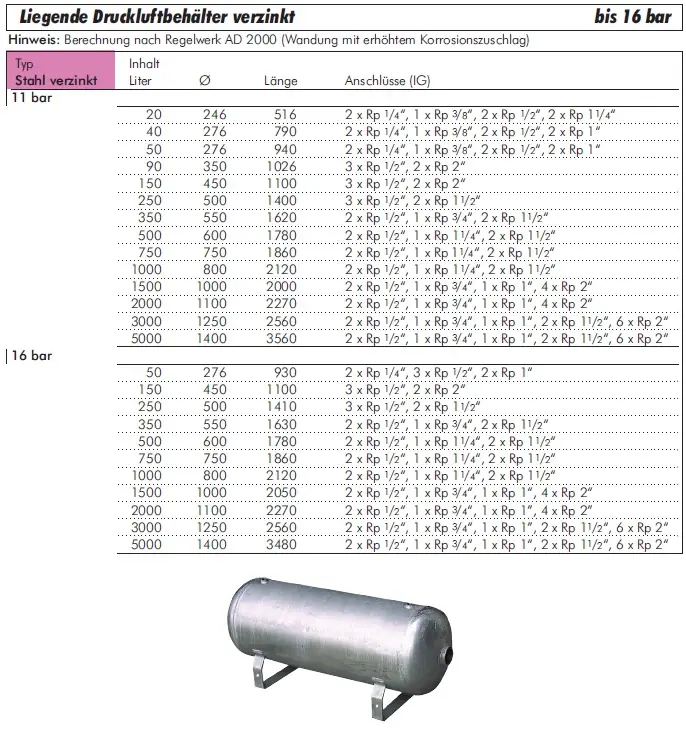The width and height of the screenshot is (686, 742).
Task: Select the 40 liter content value
Action: 153,132
